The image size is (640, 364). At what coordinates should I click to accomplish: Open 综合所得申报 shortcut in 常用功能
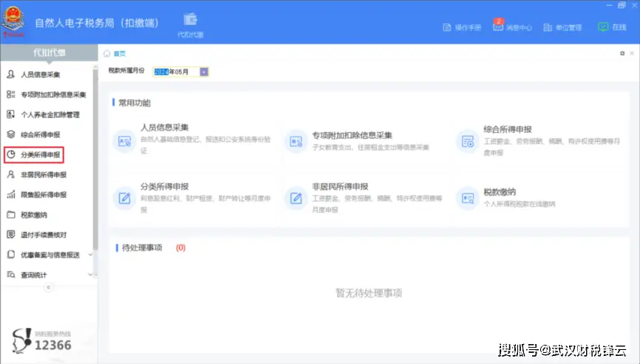pyautogui.click(x=467, y=141)
